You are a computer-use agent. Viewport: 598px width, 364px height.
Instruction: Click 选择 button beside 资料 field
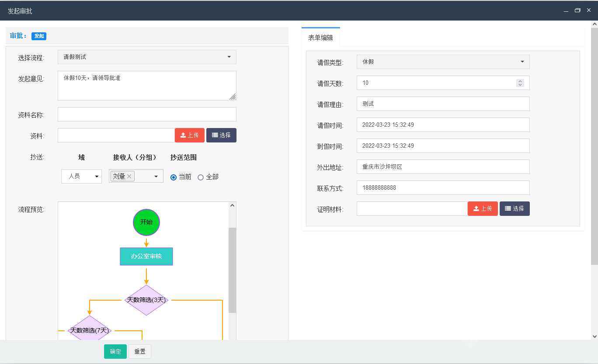point(221,135)
